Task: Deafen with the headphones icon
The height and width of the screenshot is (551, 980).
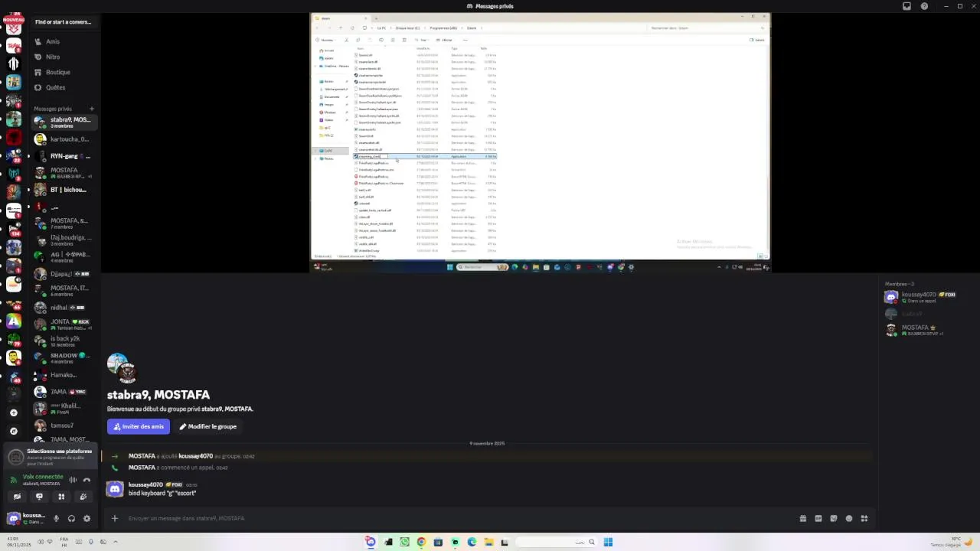Action: [71, 518]
